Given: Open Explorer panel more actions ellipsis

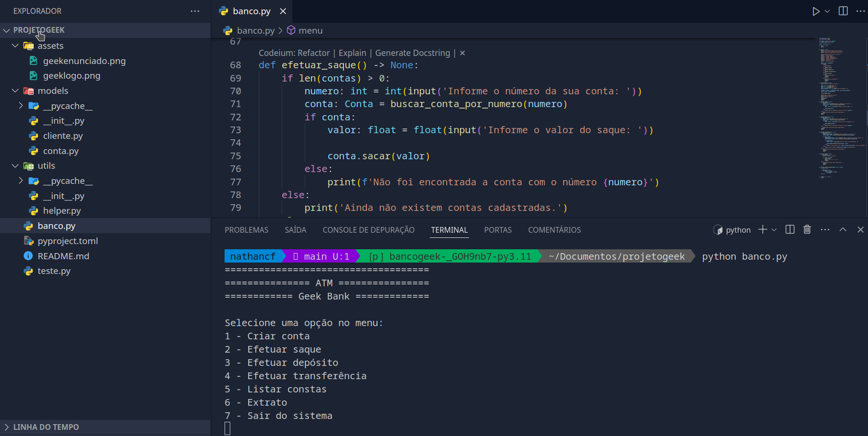Looking at the screenshot, I should [195, 11].
